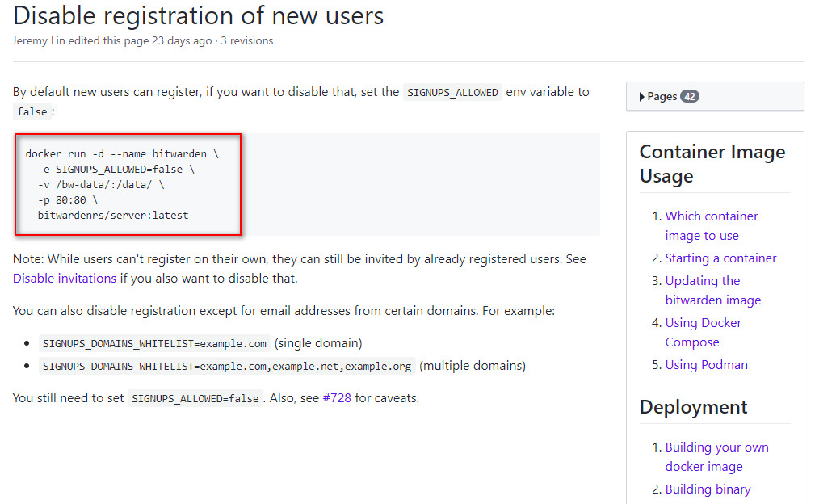Click the "Disable registration of new users" title

coord(199,15)
